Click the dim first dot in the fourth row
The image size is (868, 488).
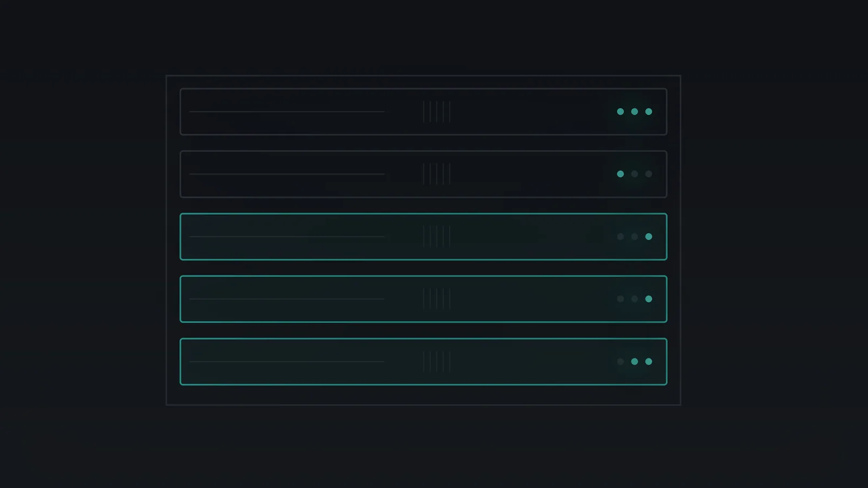pos(620,299)
